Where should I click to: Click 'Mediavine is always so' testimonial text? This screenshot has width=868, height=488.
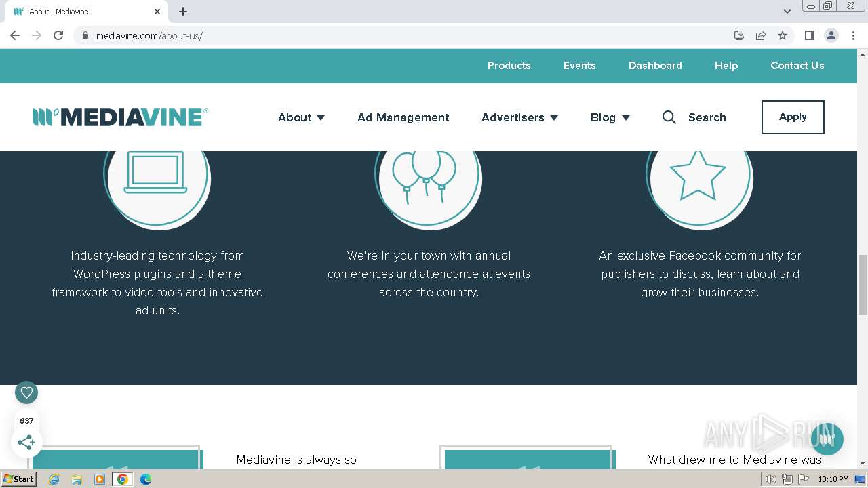(296, 460)
